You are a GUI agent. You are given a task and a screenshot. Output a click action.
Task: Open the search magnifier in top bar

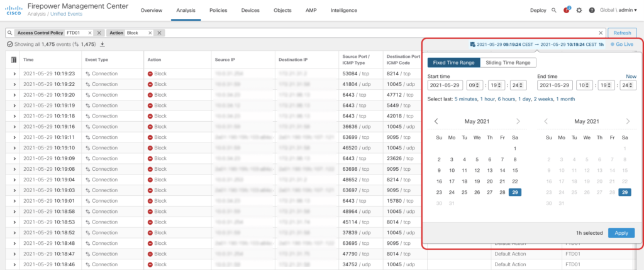point(553,10)
